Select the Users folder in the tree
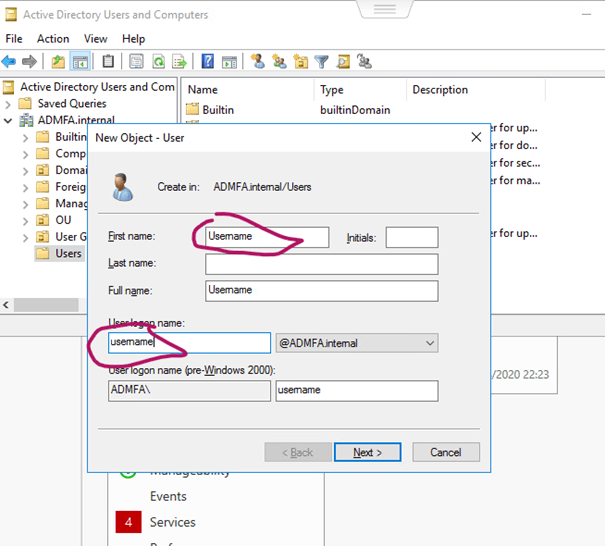The image size is (605, 546). (68, 254)
